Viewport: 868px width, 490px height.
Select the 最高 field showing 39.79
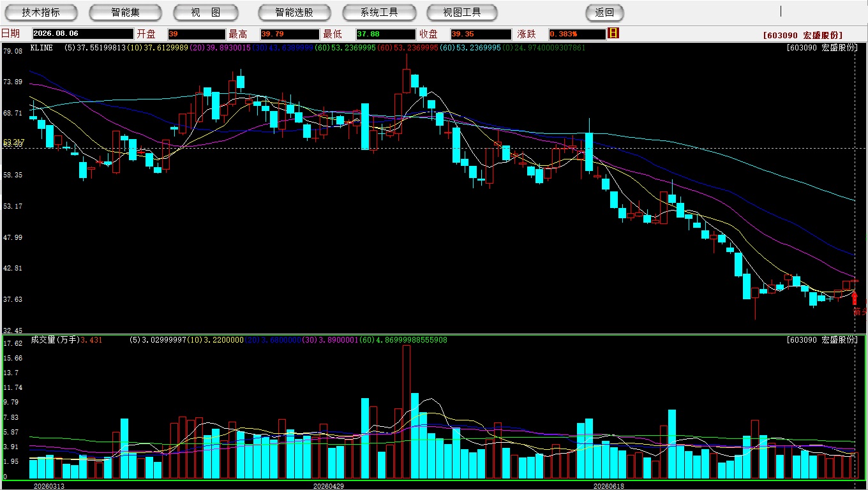pos(289,34)
